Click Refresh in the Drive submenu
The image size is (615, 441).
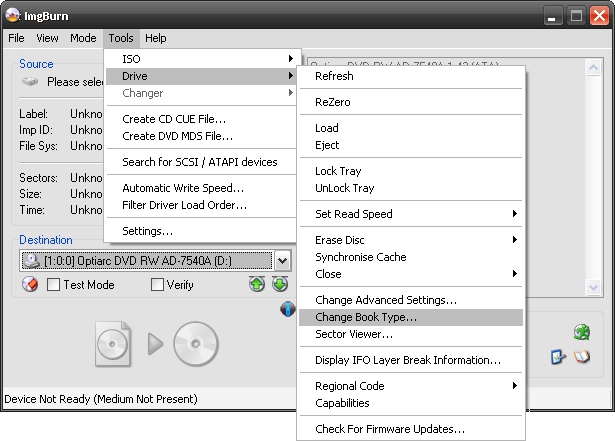(x=411, y=76)
